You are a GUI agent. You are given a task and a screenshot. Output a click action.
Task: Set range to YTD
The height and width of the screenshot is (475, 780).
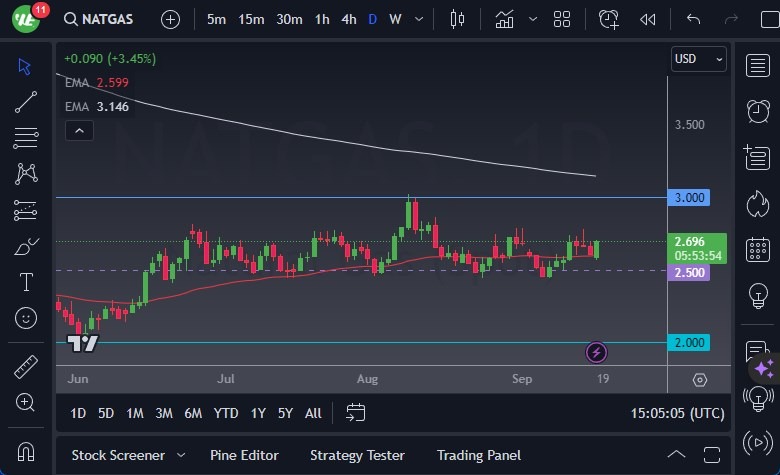(226, 413)
